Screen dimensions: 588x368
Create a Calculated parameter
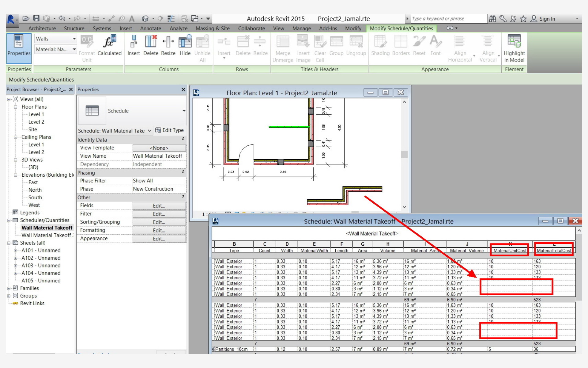(x=109, y=45)
